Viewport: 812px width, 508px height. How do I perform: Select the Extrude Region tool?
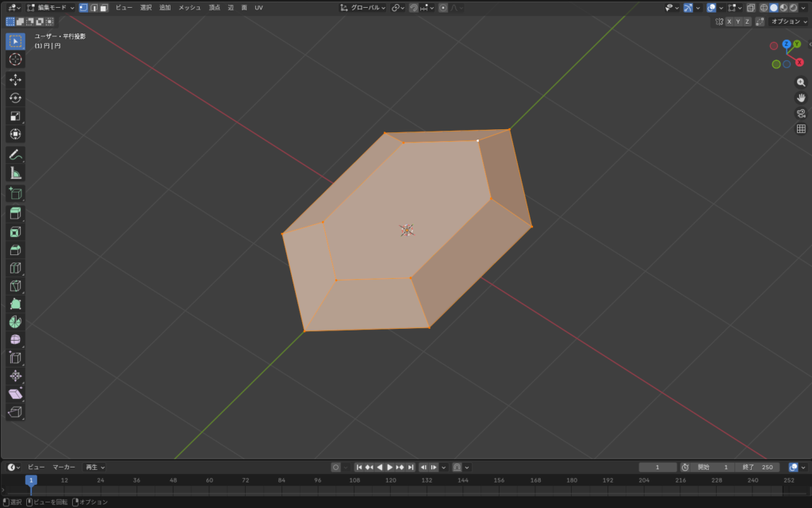[15, 213]
